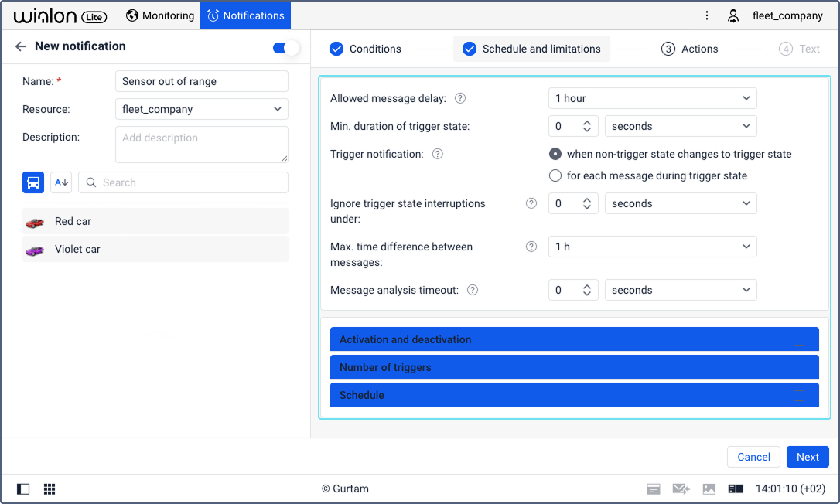Click the help icon next to Allowed message delay
Image resolution: width=840 pixels, height=504 pixels.
click(460, 98)
